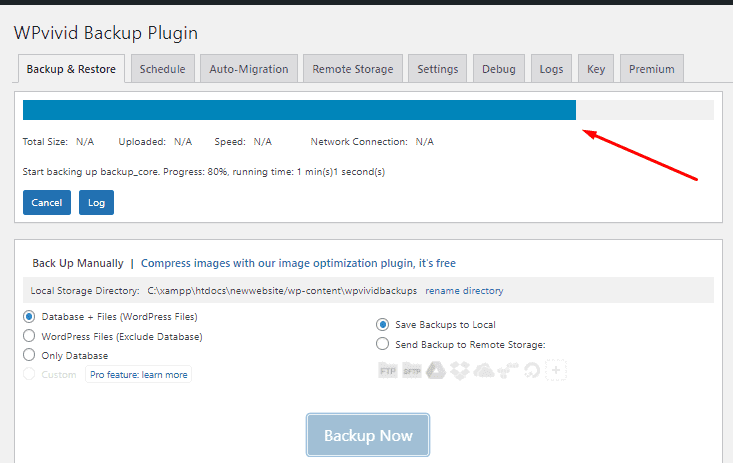Viewport: 733px width, 463px height.
Task: Go to the Remote Storage tab
Action: [x=353, y=69]
